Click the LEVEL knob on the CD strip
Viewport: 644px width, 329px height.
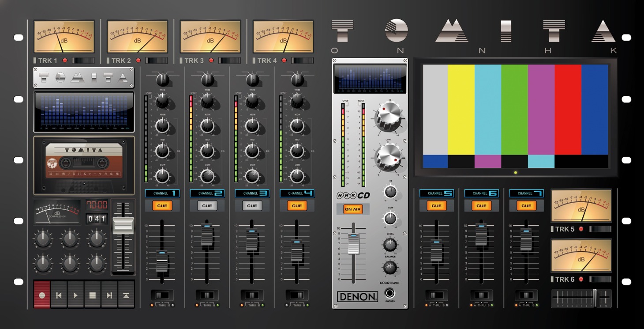(390, 244)
